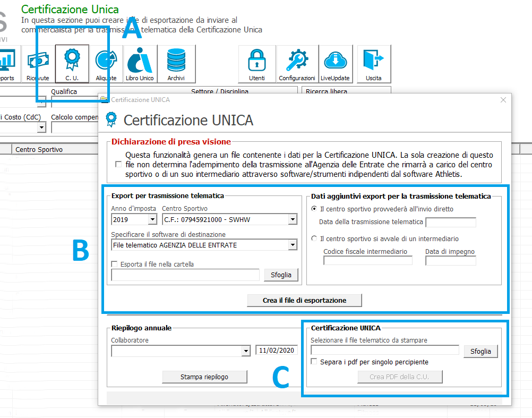
Task: Click Data della trasmissione telematica field
Action: click(x=451, y=222)
